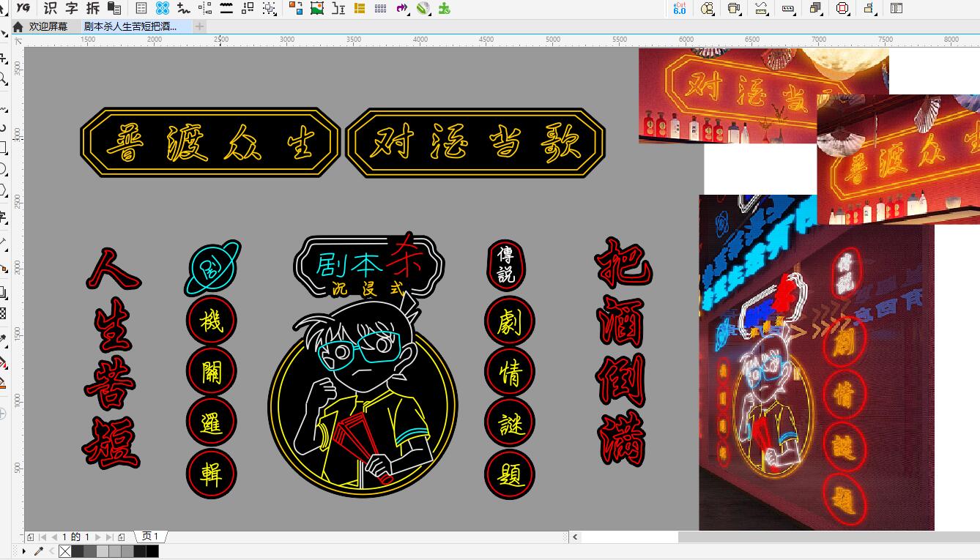Click the 1 的 1 page counter
Screen dimensions: 980x560
[75, 537]
